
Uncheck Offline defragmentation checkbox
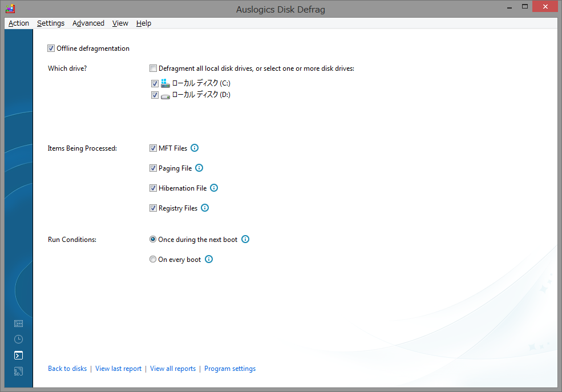pyautogui.click(x=51, y=49)
